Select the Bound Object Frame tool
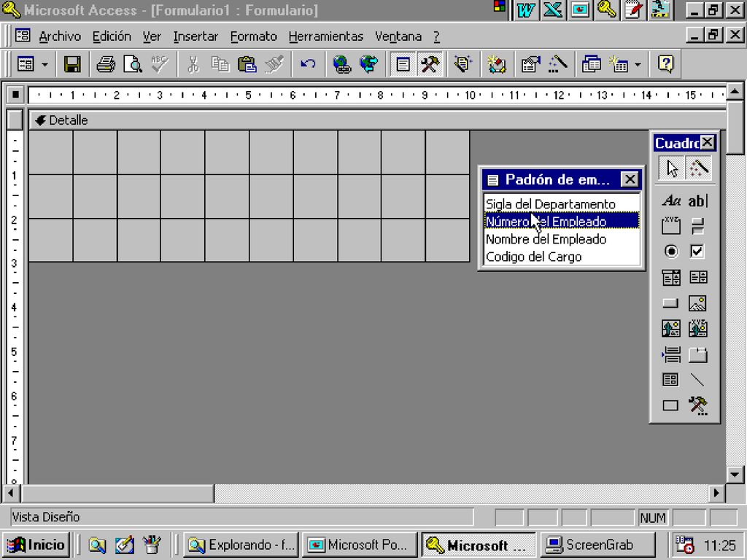747x560 pixels. (698, 329)
